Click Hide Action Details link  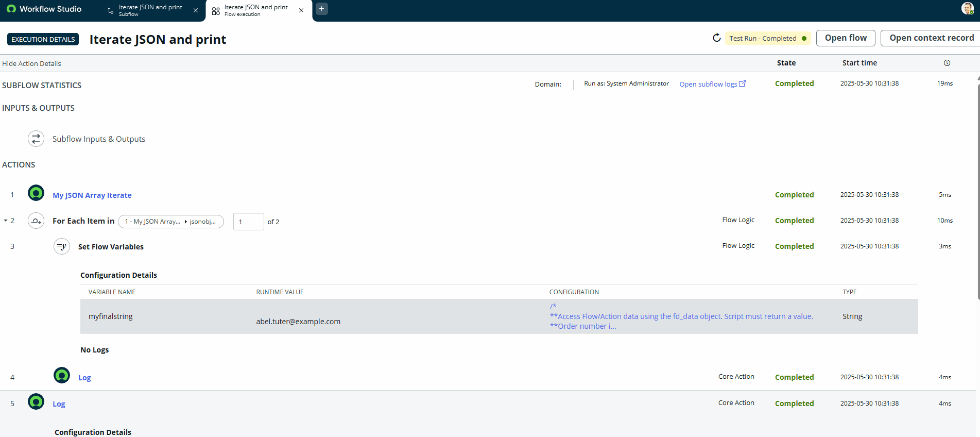31,63
